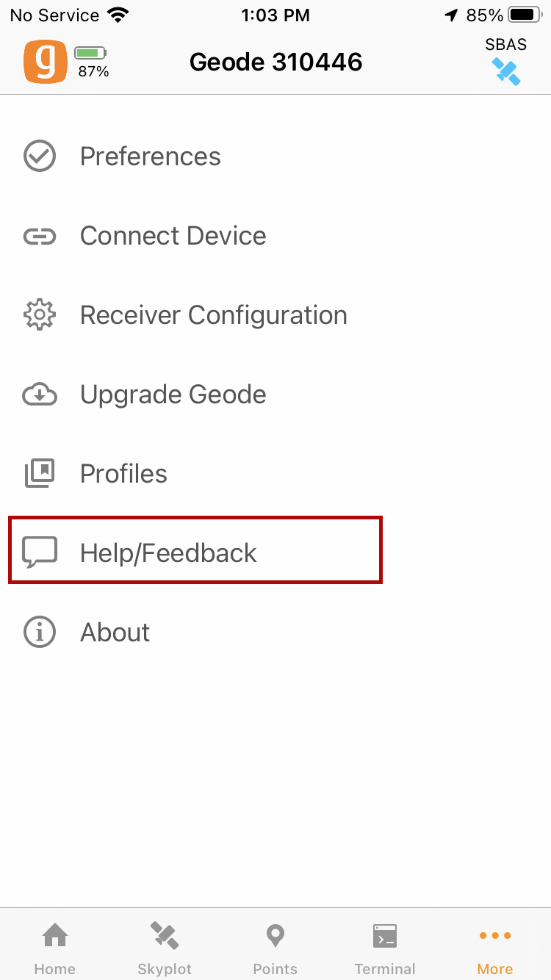The width and height of the screenshot is (551, 980).
Task: Tap the SBAS satellite status icon
Action: pyautogui.click(x=506, y=71)
